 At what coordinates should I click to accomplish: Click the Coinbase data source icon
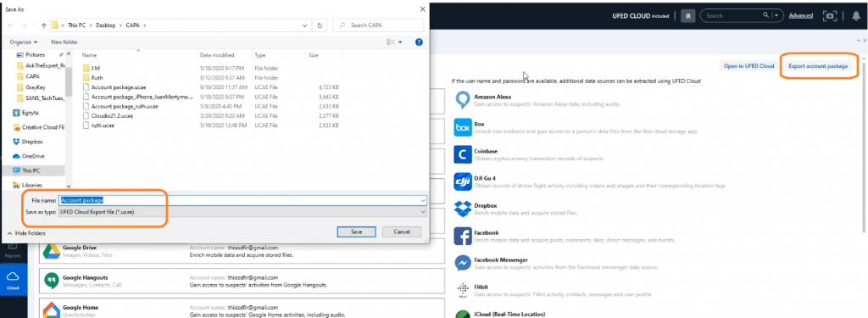coord(462,154)
